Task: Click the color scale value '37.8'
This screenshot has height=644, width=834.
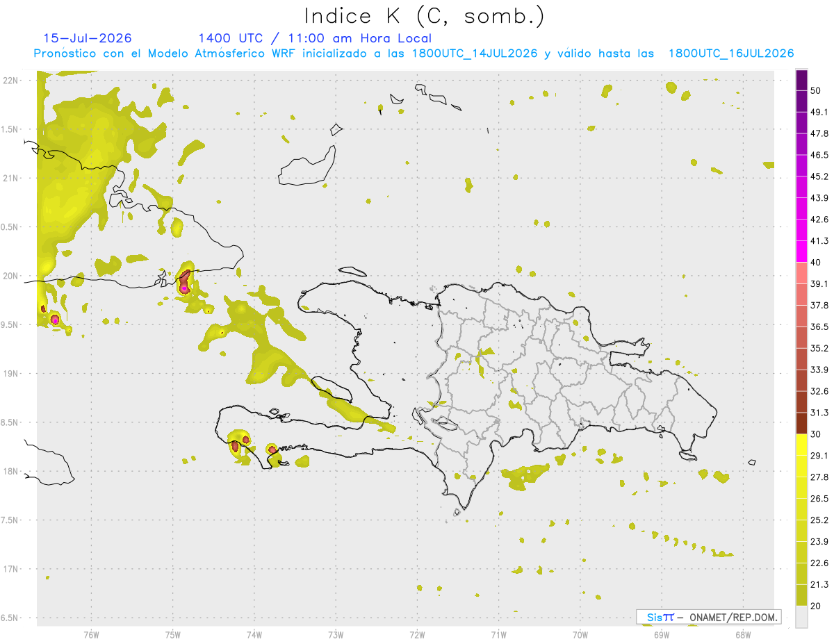Action: click(819, 305)
